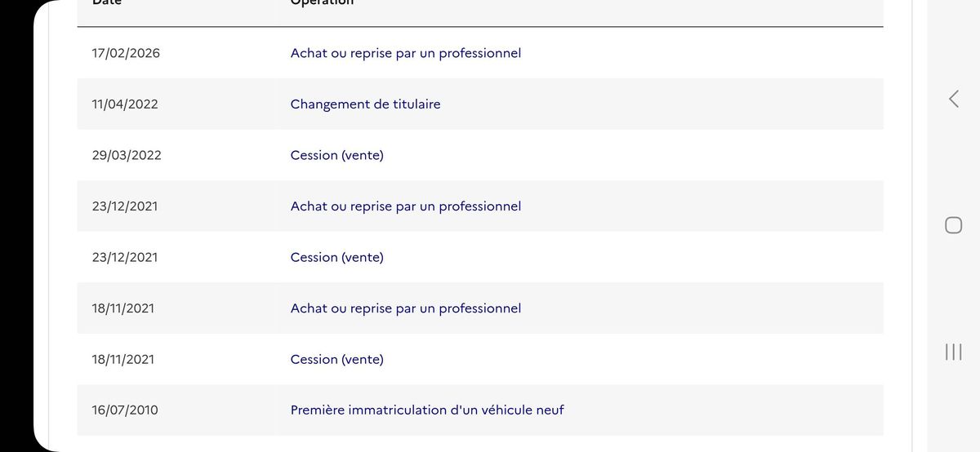
Task: Click 18/11/2021 Achat ou reprise par un professionnel
Action: point(405,308)
